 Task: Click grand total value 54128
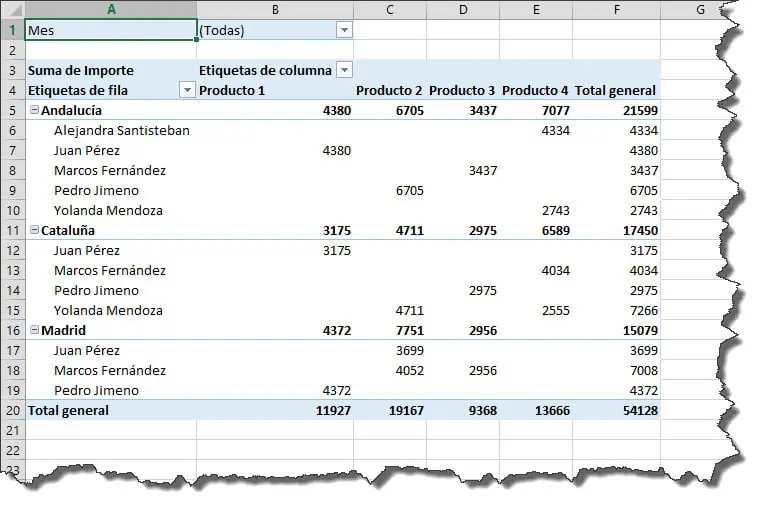(637, 410)
